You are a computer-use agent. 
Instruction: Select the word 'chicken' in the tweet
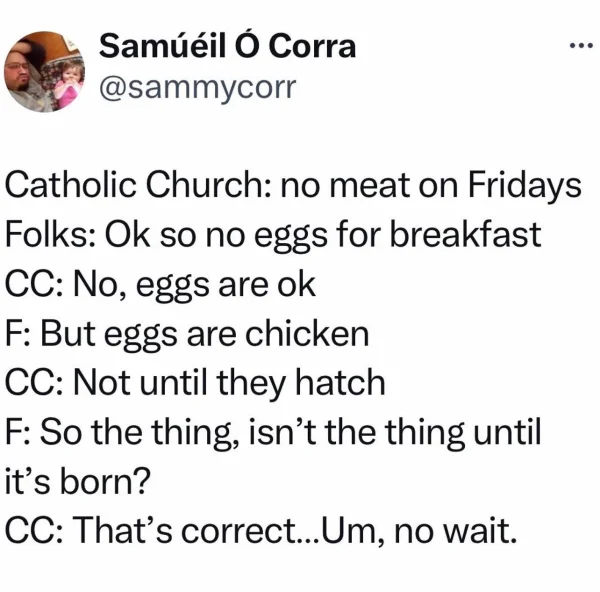click(307, 334)
